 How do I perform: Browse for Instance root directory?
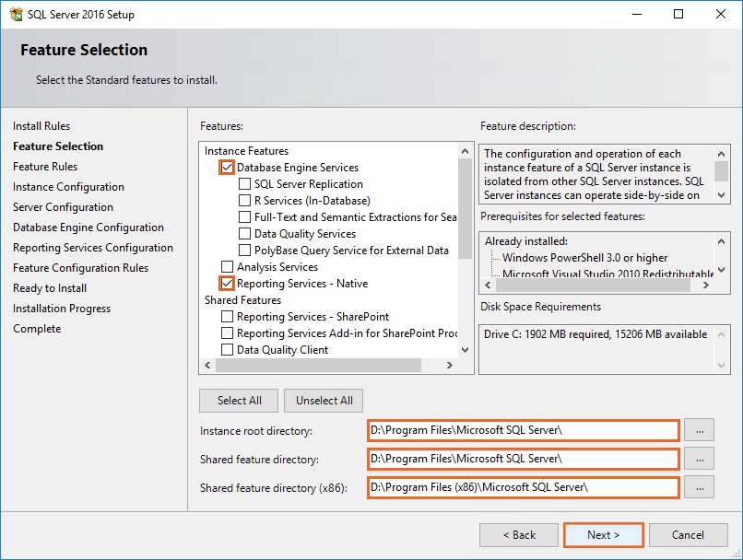701,430
